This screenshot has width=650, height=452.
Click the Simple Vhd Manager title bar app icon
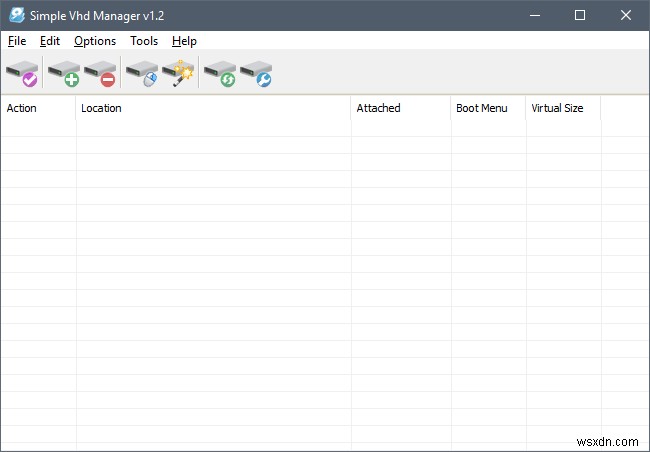click(17, 15)
